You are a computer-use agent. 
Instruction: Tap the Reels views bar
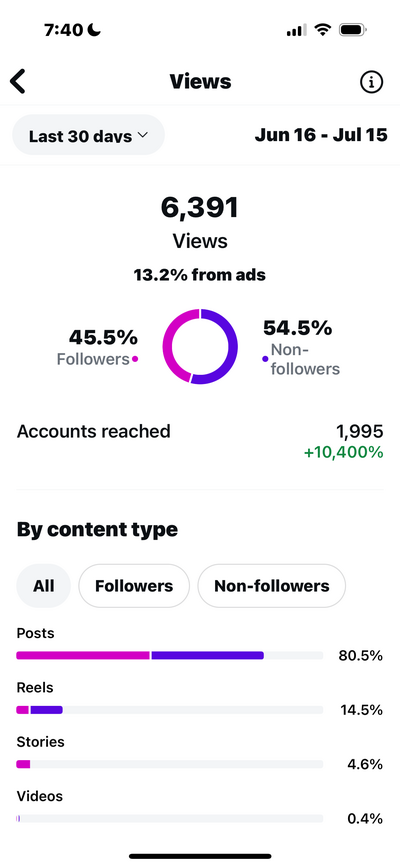[170, 710]
